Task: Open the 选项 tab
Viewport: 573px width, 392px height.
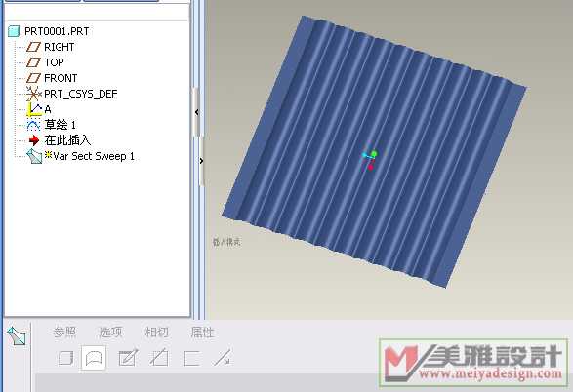Action: pyautogui.click(x=110, y=332)
